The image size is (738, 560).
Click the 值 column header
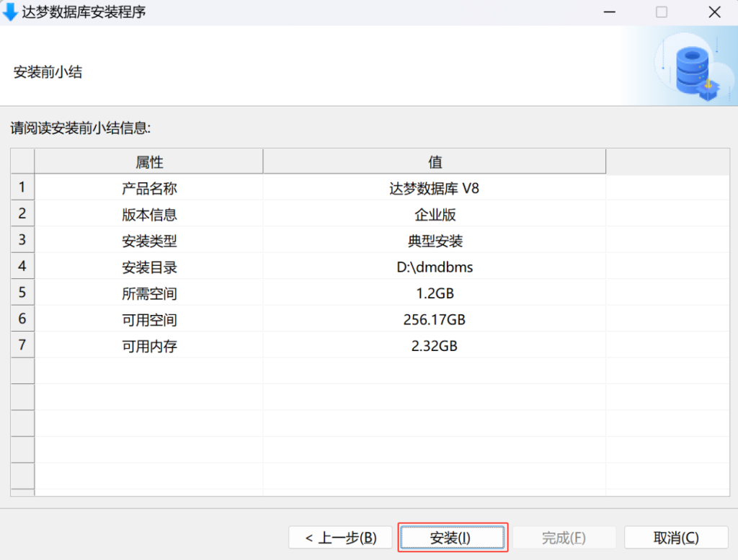(x=435, y=162)
